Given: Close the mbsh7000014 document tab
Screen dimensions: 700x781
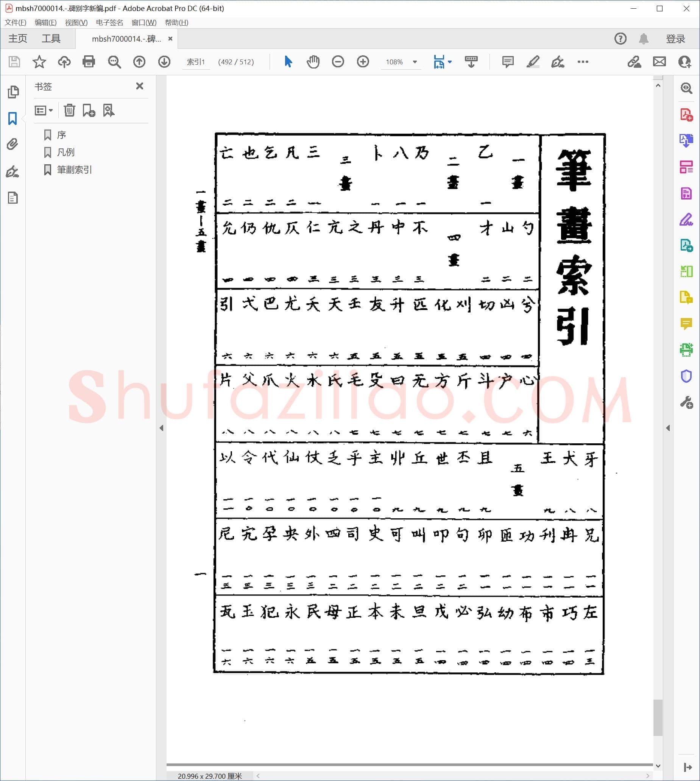Looking at the screenshot, I should (x=170, y=39).
